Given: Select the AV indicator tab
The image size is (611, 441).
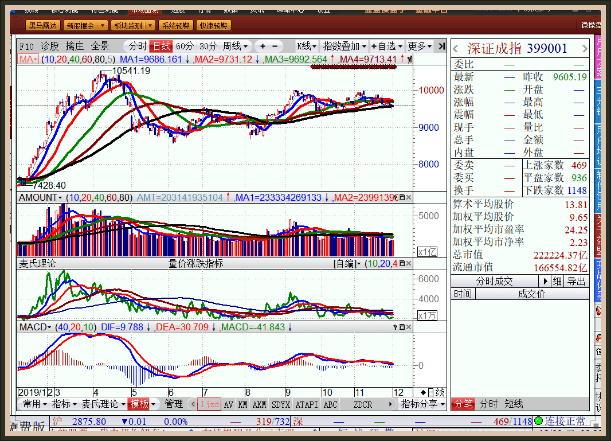Looking at the screenshot, I should coord(228,404).
